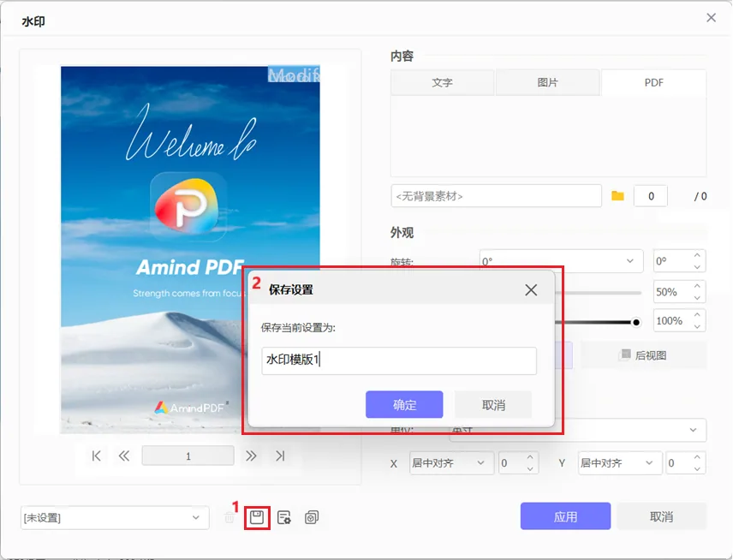The height and width of the screenshot is (560, 733).
Task: Close the 水印 watermark window
Action: click(711, 18)
